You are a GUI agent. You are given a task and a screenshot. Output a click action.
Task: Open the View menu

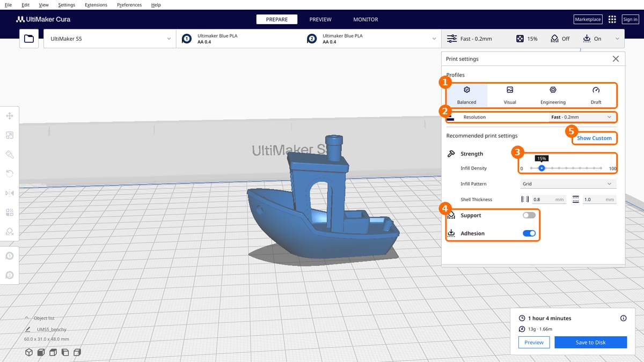pos(44,5)
